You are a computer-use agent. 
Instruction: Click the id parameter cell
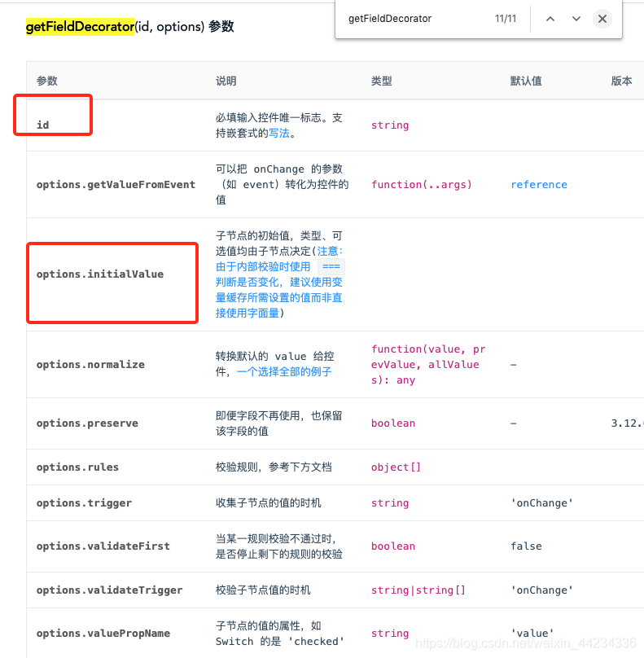click(43, 125)
